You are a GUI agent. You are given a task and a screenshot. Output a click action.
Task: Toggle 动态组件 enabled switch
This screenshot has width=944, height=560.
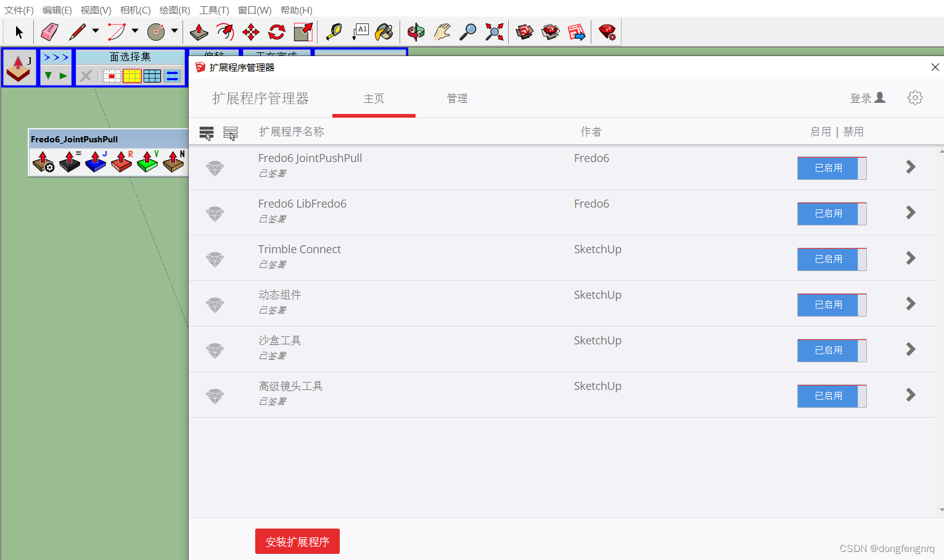pyautogui.click(x=832, y=304)
